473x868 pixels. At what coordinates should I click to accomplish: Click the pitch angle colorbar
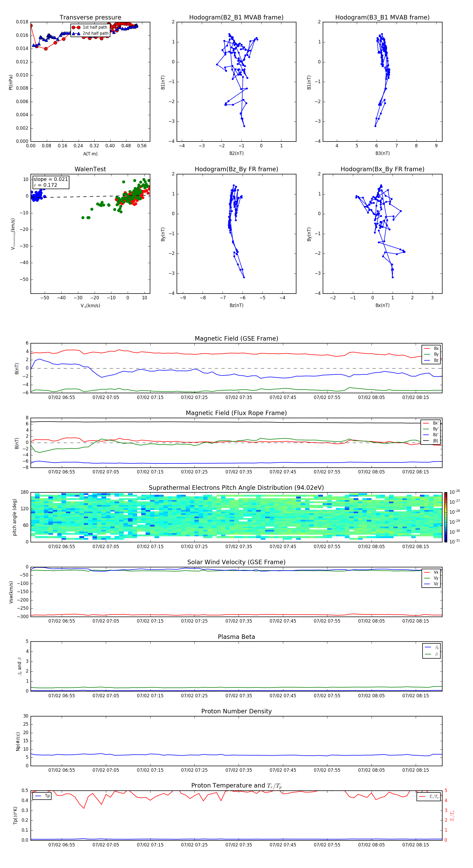446,518
